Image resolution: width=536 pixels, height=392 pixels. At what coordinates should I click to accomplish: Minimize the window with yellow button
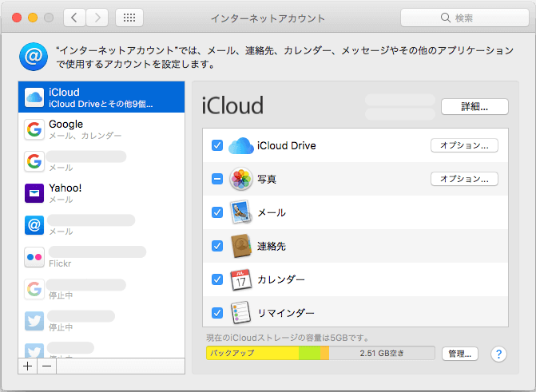pyautogui.click(x=33, y=18)
